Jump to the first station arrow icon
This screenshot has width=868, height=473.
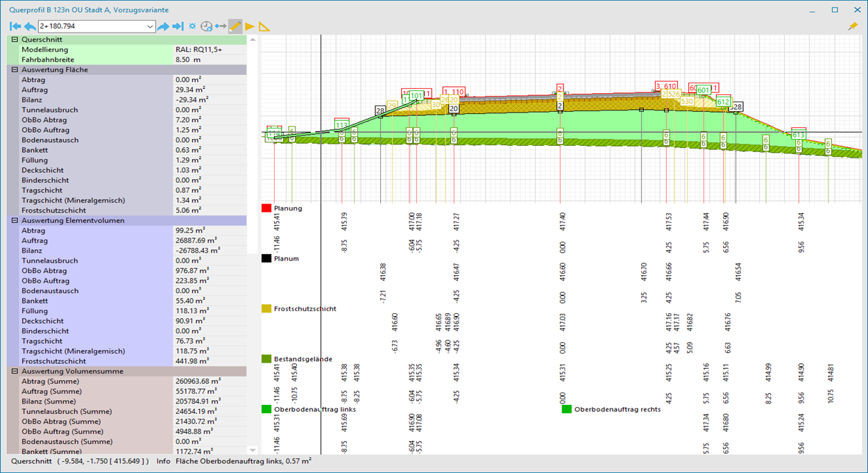click(15, 26)
